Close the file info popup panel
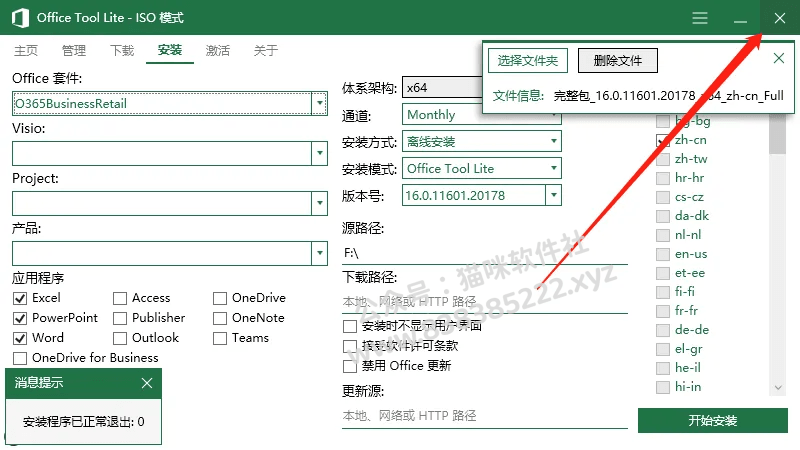Screen dimensions: 800x450 (779, 58)
